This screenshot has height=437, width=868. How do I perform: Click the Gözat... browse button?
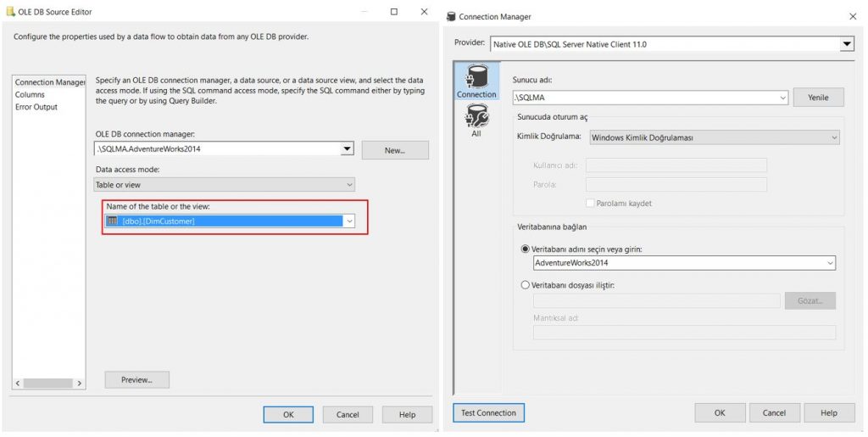click(810, 300)
